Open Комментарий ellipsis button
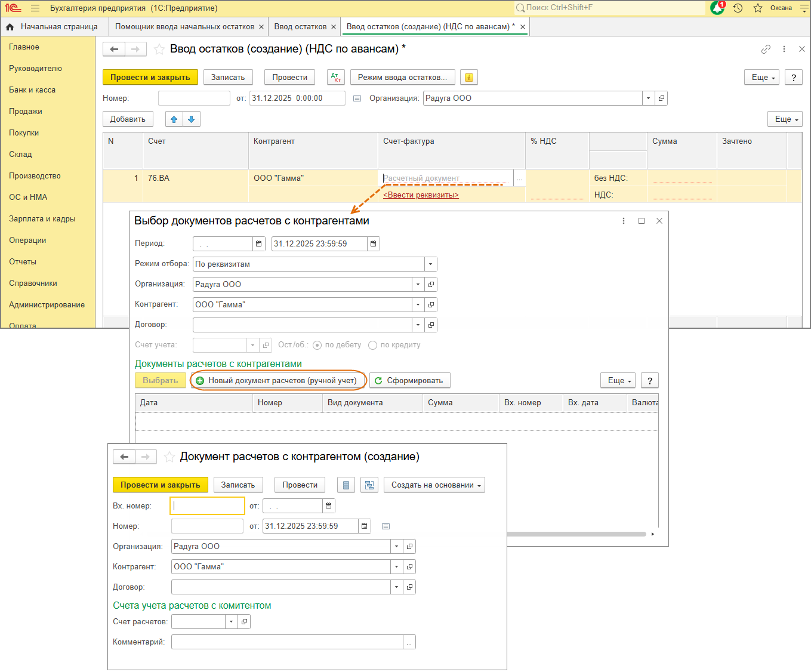The width and height of the screenshot is (811, 672). point(409,642)
